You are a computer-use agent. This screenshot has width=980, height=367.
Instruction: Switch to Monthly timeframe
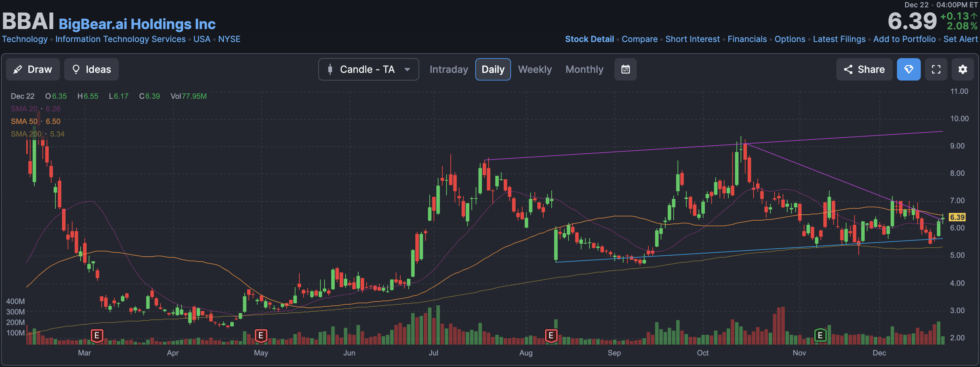click(584, 69)
